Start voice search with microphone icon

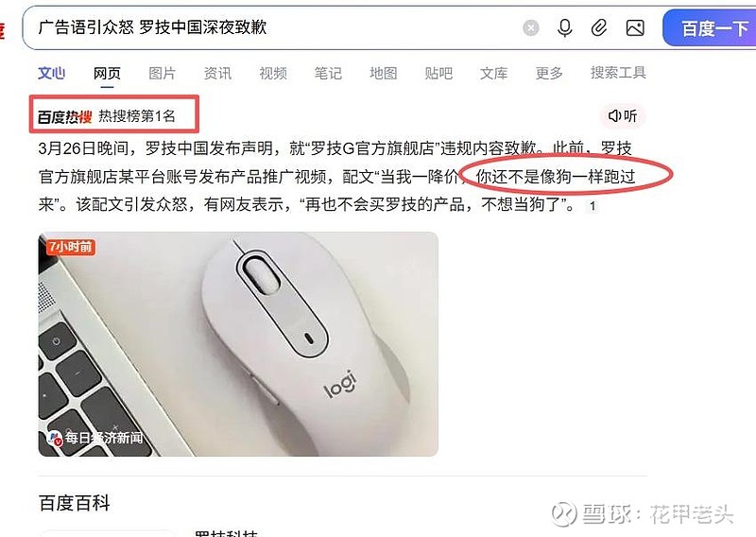(x=564, y=28)
